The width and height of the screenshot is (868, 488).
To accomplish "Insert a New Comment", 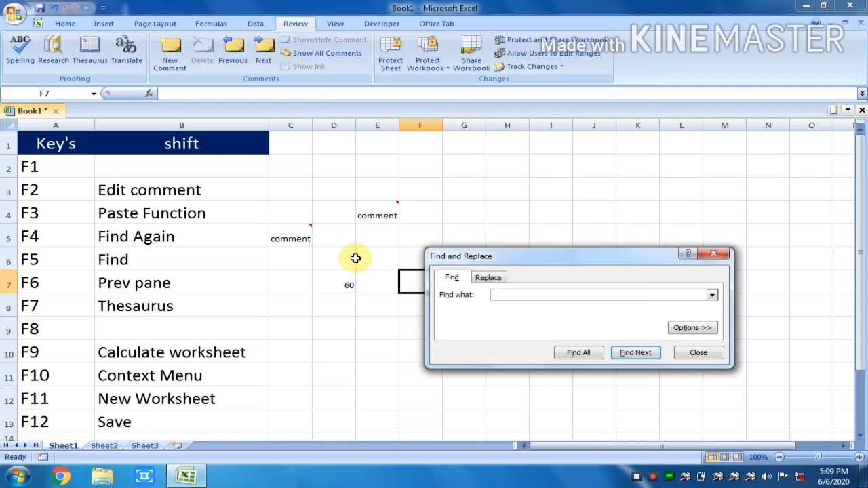I will (x=170, y=54).
